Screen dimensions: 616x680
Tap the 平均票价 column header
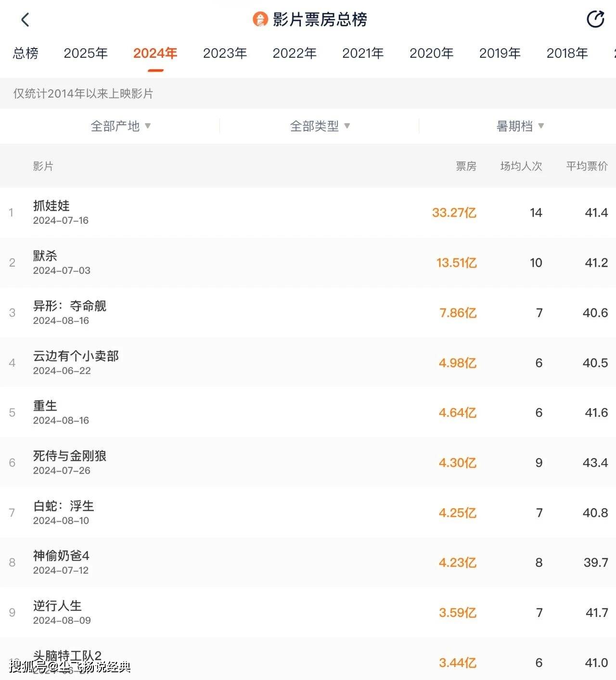[587, 167]
